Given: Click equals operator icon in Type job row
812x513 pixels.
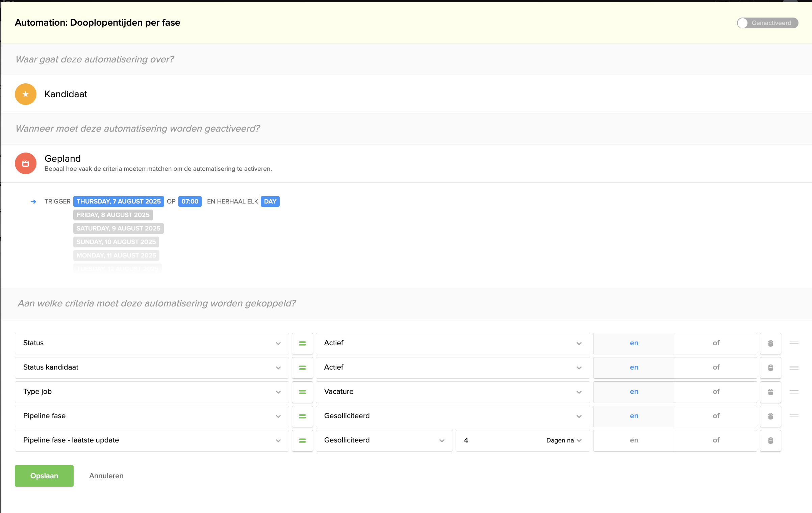Looking at the screenshot, I should (x=302, y=392).
